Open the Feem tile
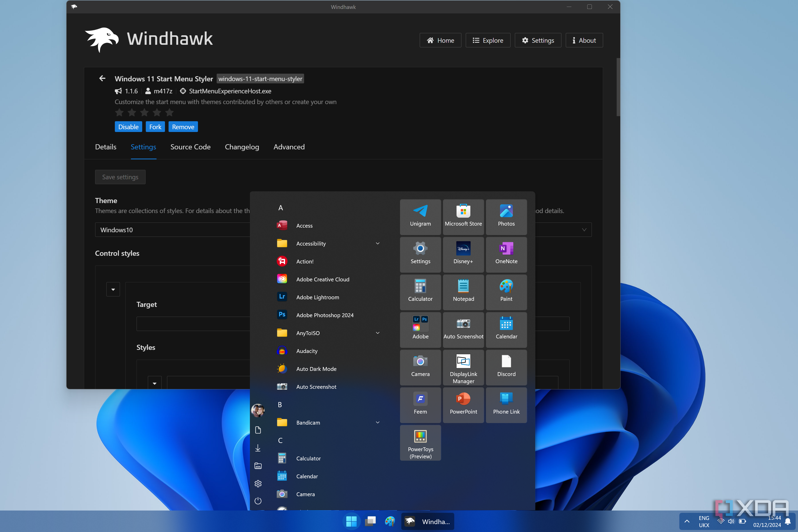The height and width of the screenshot is (532, 798). click(x=420, y=405)
